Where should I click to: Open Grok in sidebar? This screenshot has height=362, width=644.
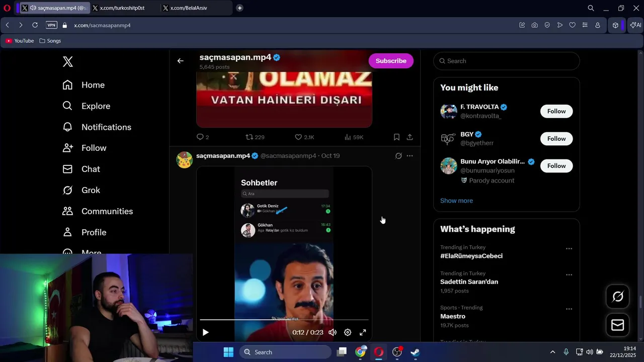click(x=81, y=190)
